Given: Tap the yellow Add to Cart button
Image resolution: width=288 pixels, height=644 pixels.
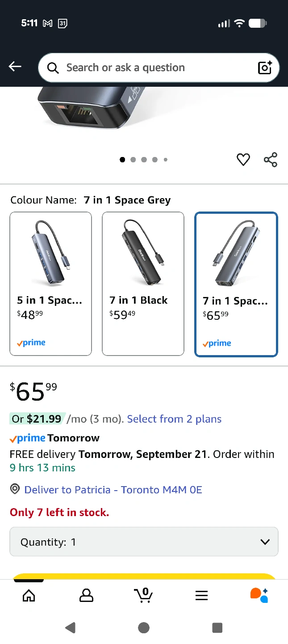Looking at the screenshot, I should click(144, 576).
